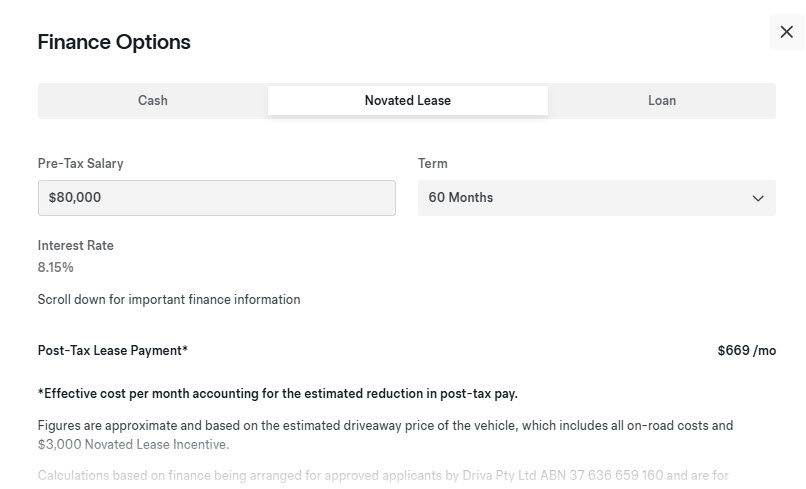
Task: Click the $669 /mo payment amount
Action: pyautogui.click(x=746, y=351)
